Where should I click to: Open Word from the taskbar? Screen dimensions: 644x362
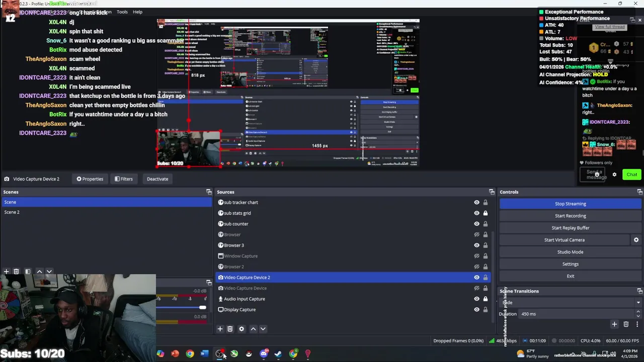(x=204, y=354)
